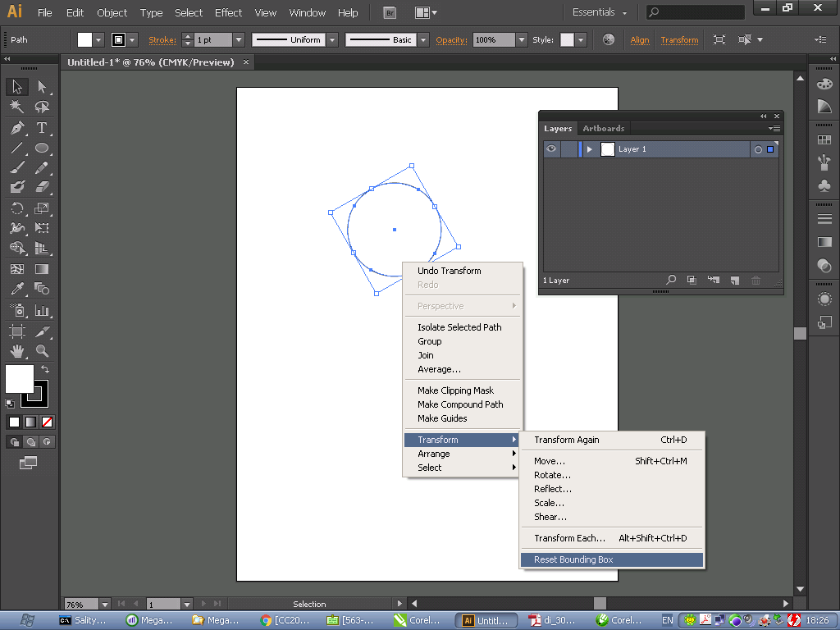This screenshot has width=840, height=630.
Task: Select Undo Transform in context menu
Action: (x=450, y=271)
